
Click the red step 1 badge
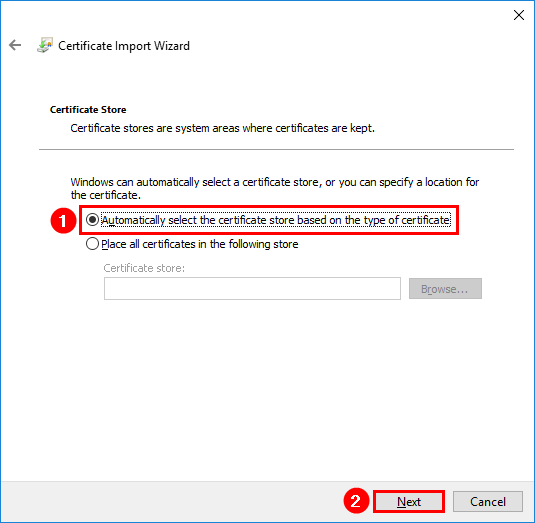(x=63, y=221)
